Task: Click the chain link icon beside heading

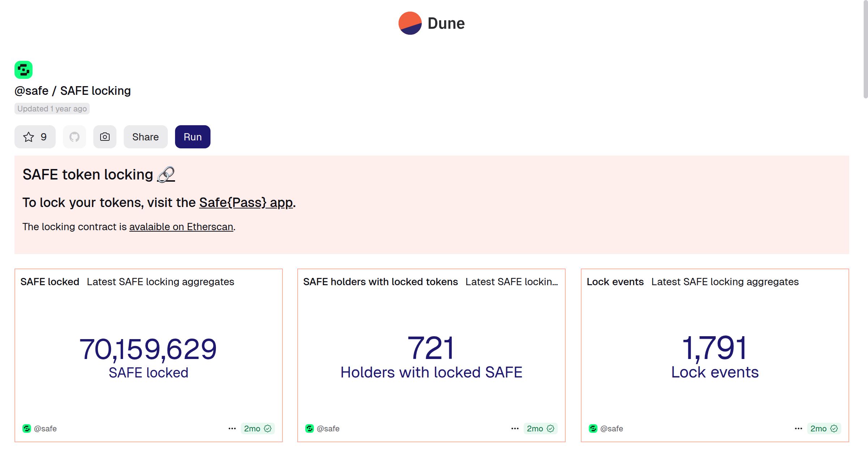Action: tap(166, 175)
